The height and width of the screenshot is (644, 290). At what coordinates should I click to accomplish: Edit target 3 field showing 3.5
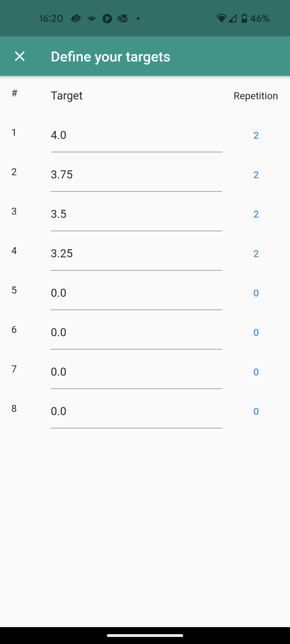136,214
